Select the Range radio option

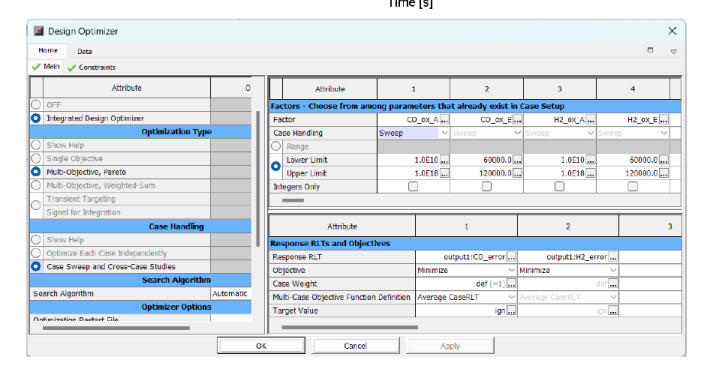click(276, 146)
